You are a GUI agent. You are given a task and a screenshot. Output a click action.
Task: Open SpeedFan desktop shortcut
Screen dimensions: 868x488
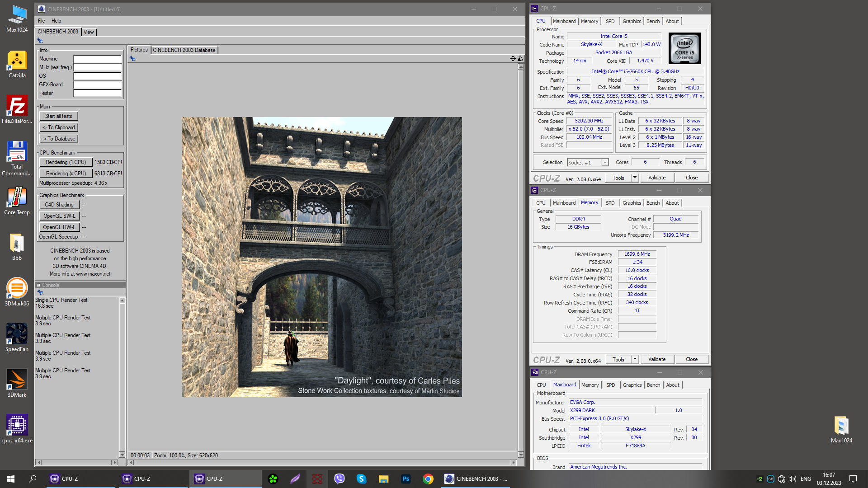click(x=17, y=338)
